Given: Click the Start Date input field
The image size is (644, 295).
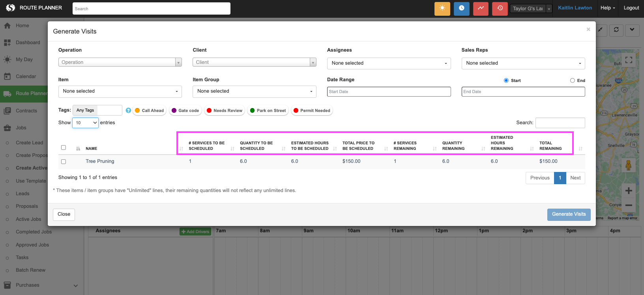Looking at the screenshot, I should coord(389,91).
